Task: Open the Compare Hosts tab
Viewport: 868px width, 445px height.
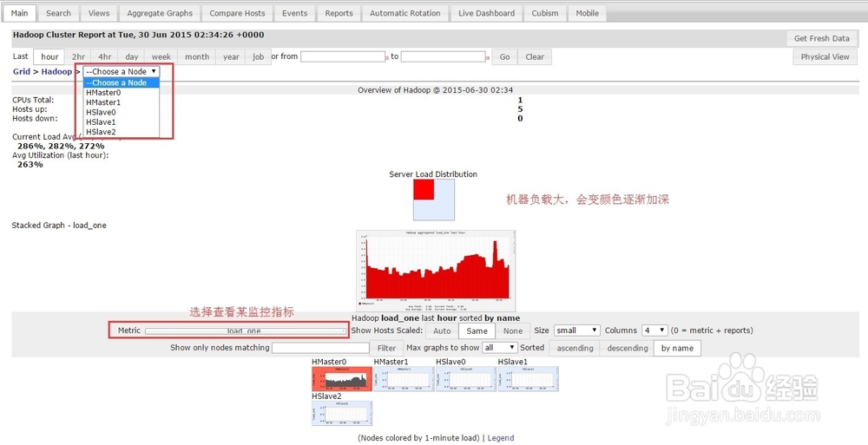Action: [237, 13]
